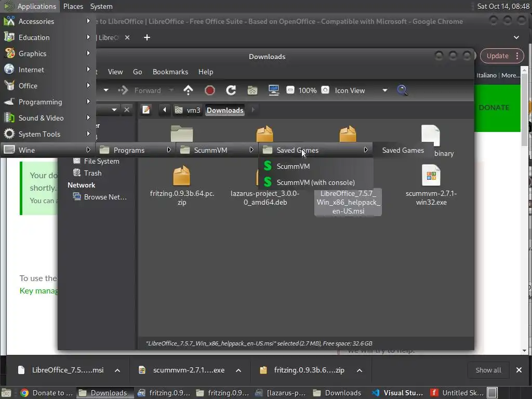This screenshot has height=399, width=532.
Task: Open the ScummVM folder submenu entry
Action: (217, 150)
